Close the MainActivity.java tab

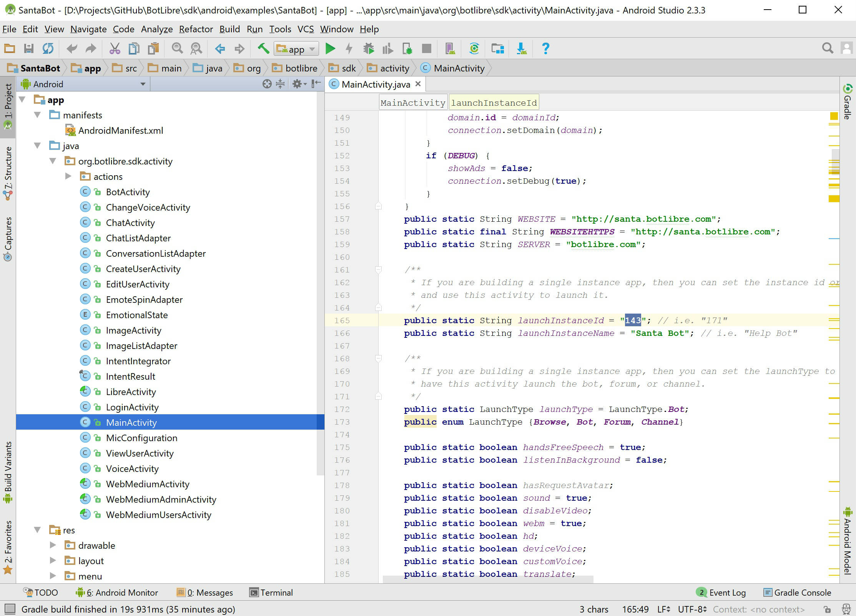point(418,84)
